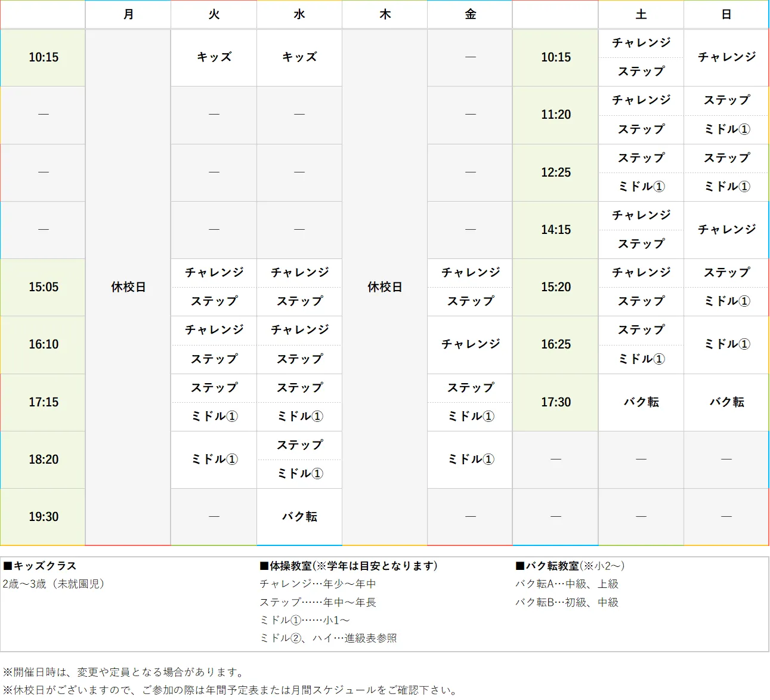Image resolution: width=770 pixels, height=700 pixels.
Task: Click the 休校日 label in Monday column
Action: [x=128, y=287]
